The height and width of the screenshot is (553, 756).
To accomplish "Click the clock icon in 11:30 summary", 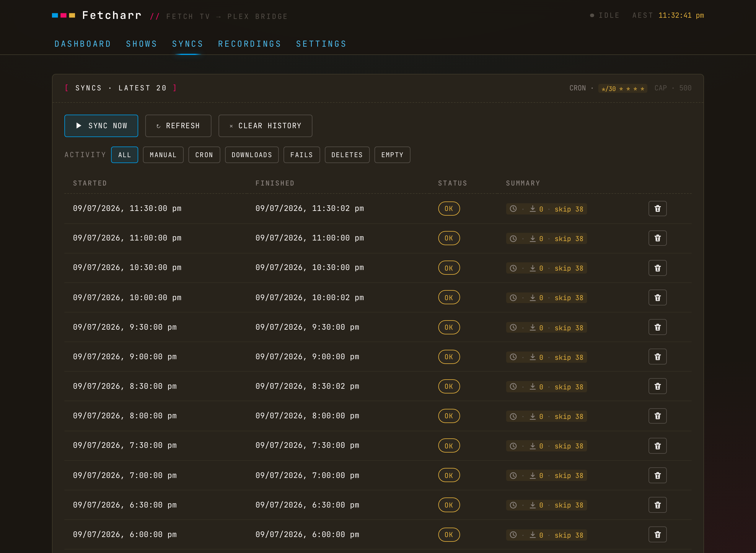I will (x=513, y=209).
